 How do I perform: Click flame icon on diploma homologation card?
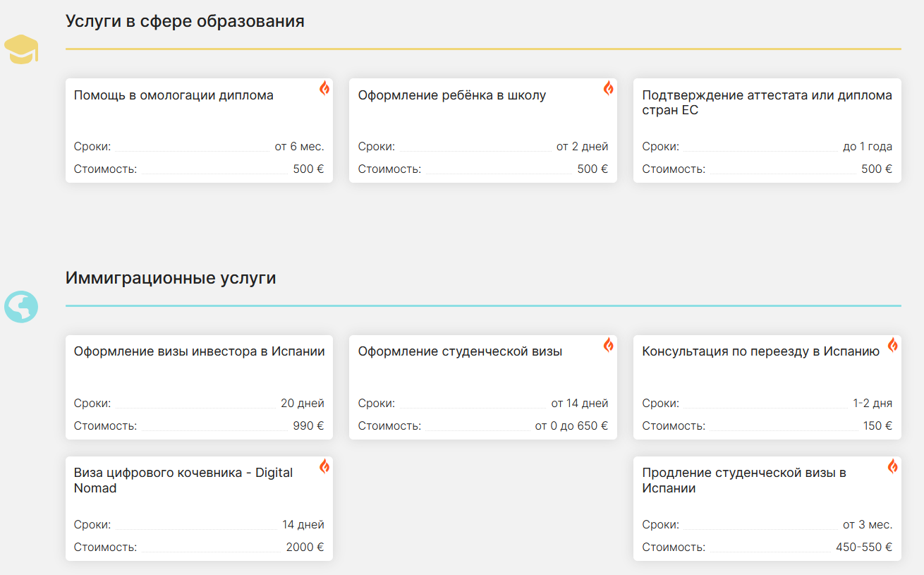pyautogui.click(x=324, y=88)
